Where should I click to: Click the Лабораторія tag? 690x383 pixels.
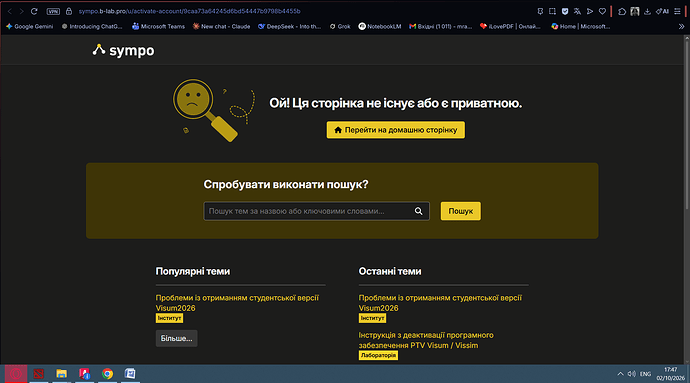coord(378,355)
